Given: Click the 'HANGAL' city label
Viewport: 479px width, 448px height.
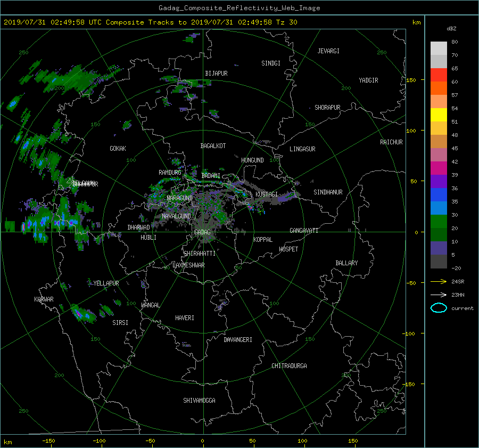Looking at the screenshot, I should (150, 305).
